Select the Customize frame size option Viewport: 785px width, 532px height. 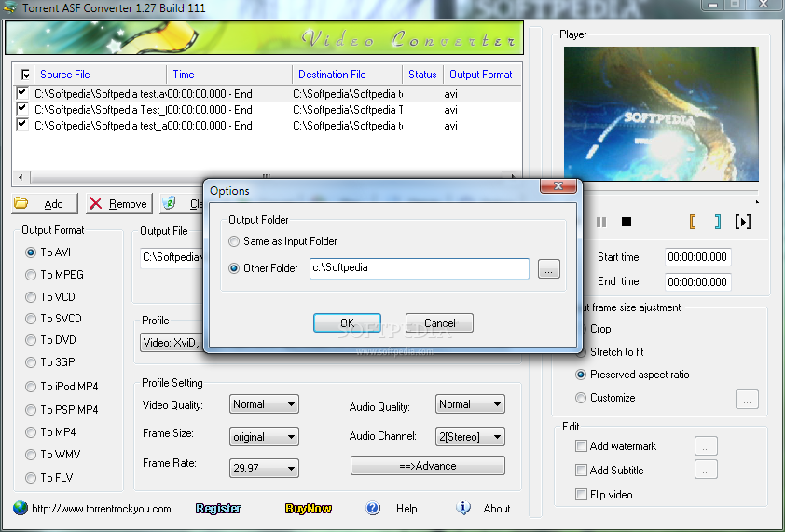[x=581, y=398]
